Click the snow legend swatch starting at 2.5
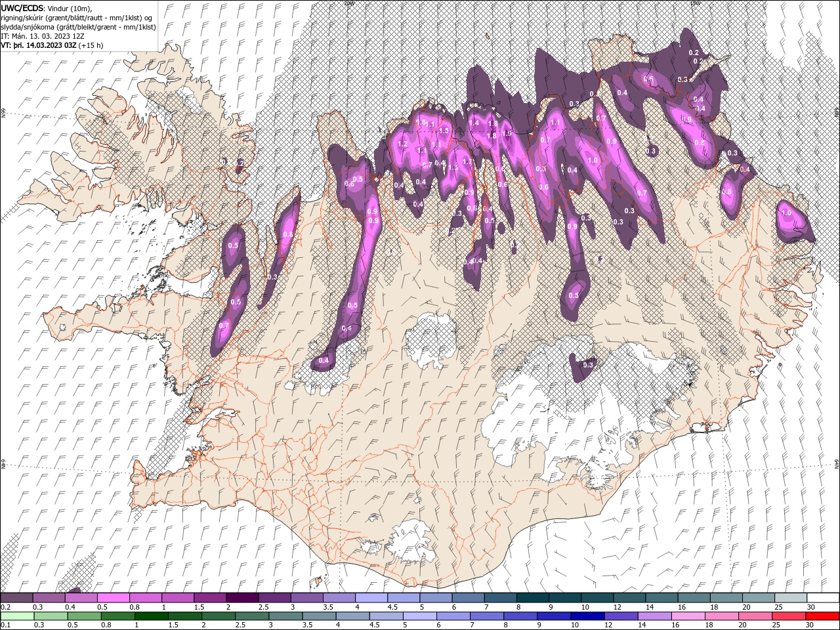This screenshot has width=840, height=630. coord(274,598)
